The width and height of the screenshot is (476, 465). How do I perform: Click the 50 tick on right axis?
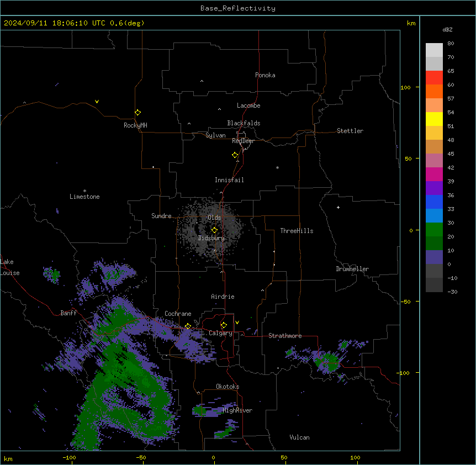point(408,158)
